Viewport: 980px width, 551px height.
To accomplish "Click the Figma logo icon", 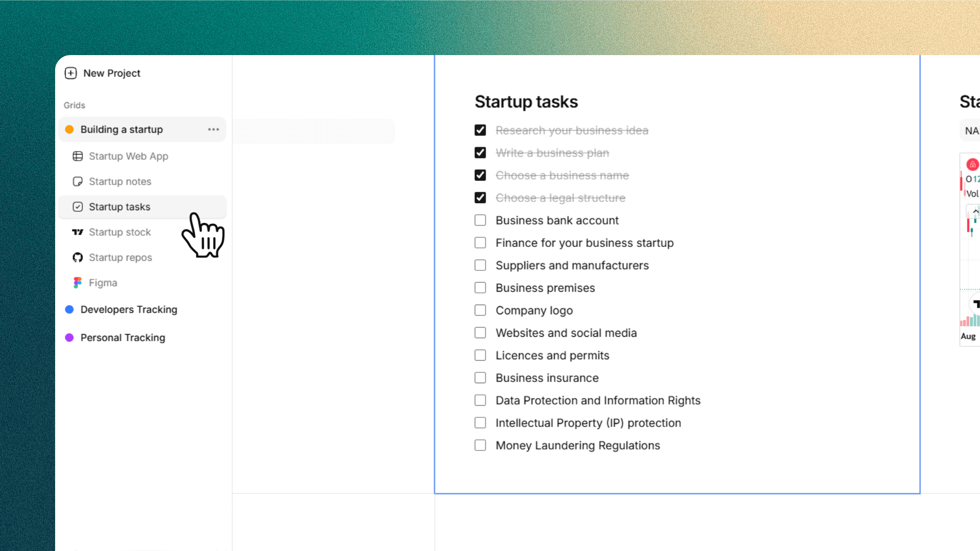I will click(x=78, y=283).
